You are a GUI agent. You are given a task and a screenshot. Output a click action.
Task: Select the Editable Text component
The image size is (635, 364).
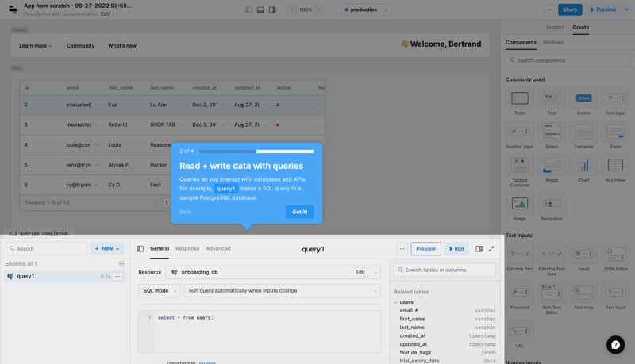click(x=520, y=257)
